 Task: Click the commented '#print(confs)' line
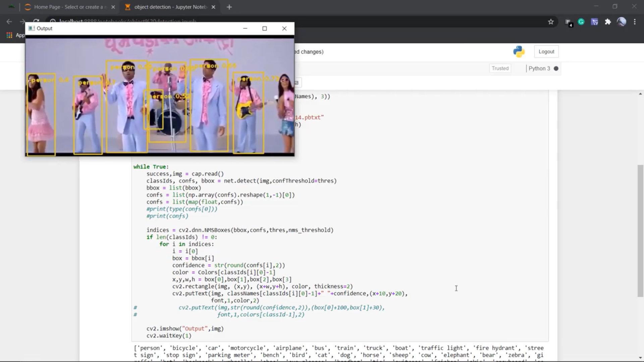click(x=167, y=216)
